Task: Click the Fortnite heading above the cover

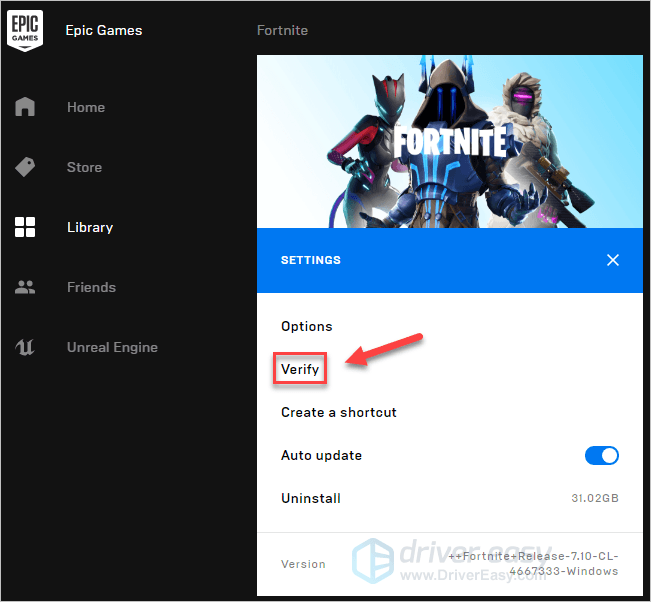Action: (x=282, y=30)
